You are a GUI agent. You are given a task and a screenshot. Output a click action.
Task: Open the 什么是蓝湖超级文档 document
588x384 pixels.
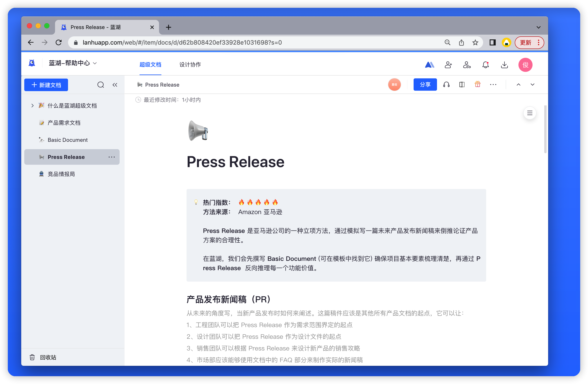(x=72, y=106)
